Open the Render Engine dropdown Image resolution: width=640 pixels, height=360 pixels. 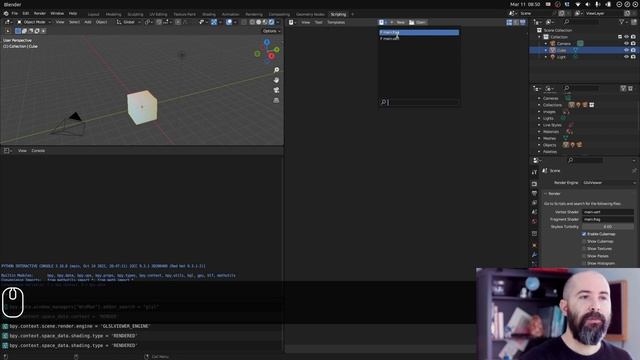click(x=609, y=183)
